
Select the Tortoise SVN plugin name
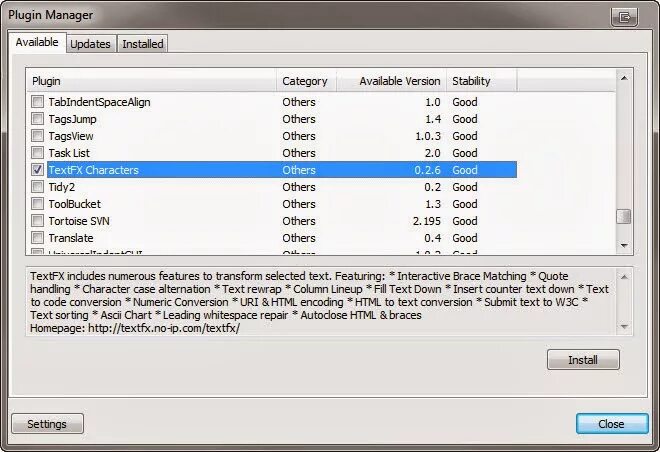coord(79,221)
